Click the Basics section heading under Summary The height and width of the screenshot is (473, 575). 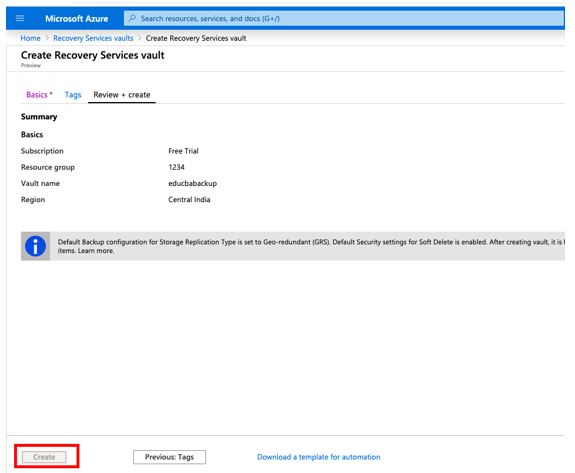pos(32,135)
